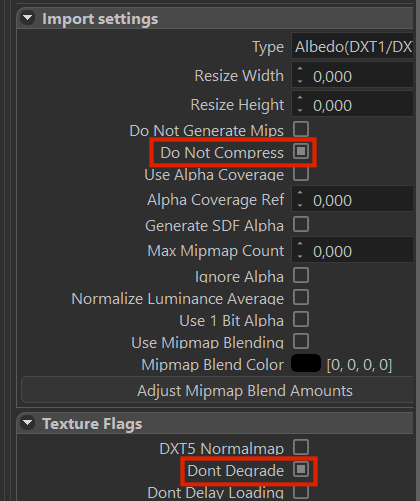
Task: Click the Alpha Coverage Ref value field
Action: click(x=352, y=200)
